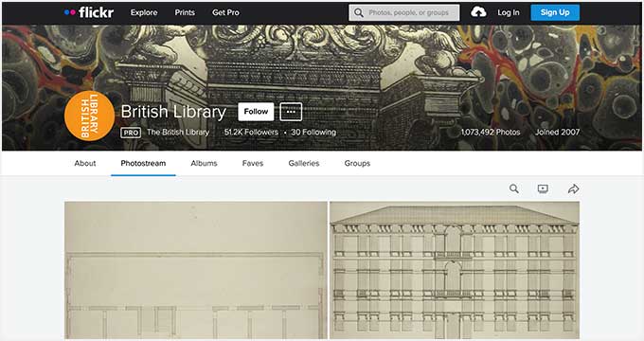This screenshot has width=644, height=341.
Task: Open the 51.2K Followers link
Action: point(251,133)
